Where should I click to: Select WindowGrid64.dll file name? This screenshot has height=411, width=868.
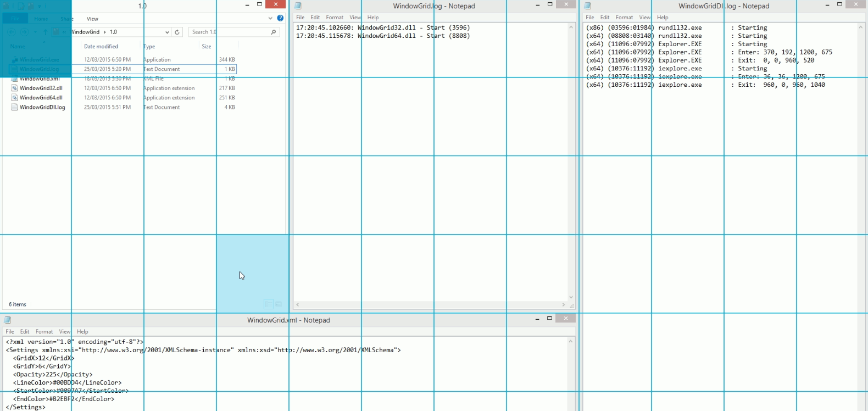[41, 98]
